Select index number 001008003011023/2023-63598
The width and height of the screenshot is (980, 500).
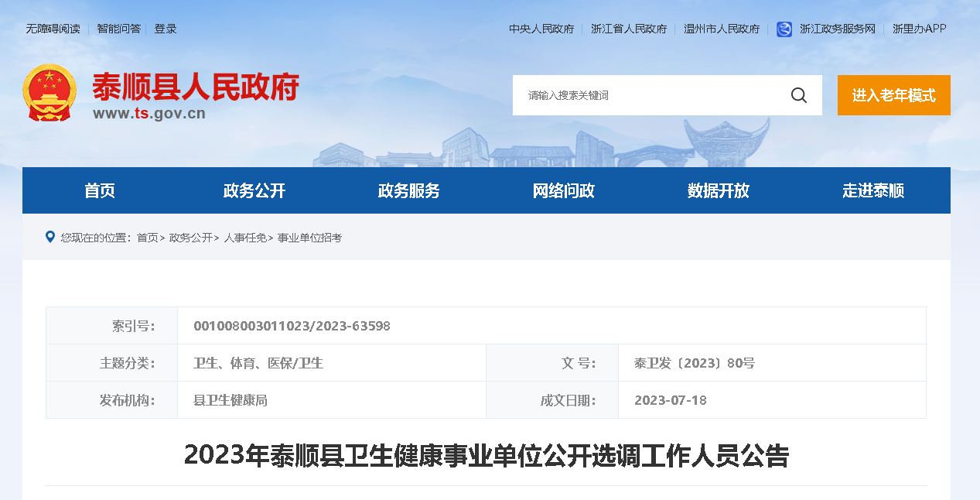coord(292,326)
